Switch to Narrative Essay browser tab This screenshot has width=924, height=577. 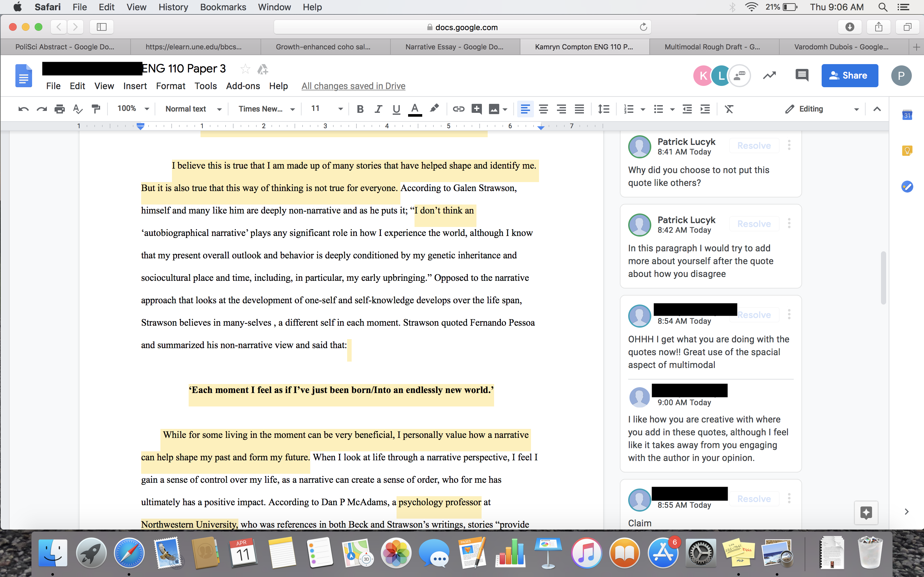pyautogui.click(x=454, y=47)
